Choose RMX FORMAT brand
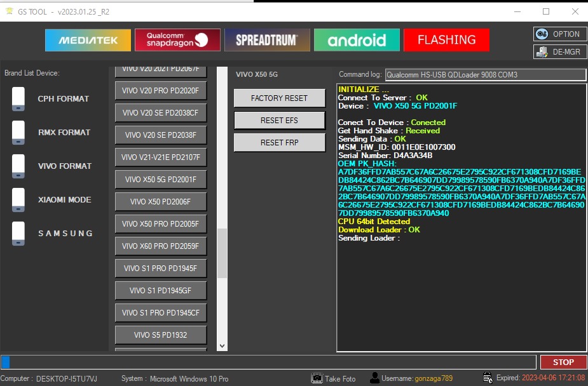588x386 pixels. click(x=64, y=133)
